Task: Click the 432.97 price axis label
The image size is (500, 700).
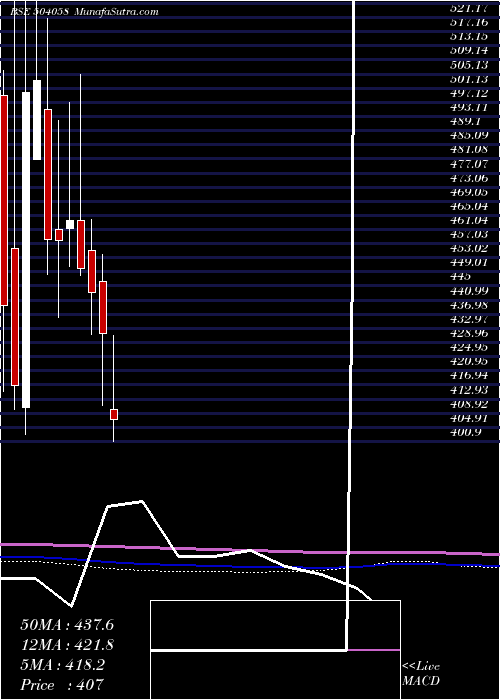Action: pos(470,320)
